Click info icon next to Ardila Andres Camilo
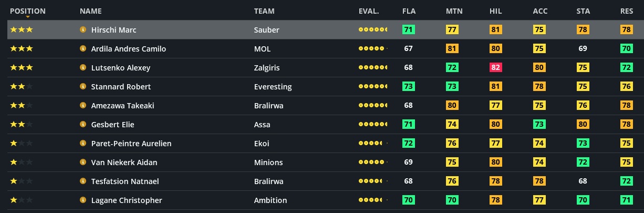The height and width of the screenshot is (213, 644). pos(82,49)
